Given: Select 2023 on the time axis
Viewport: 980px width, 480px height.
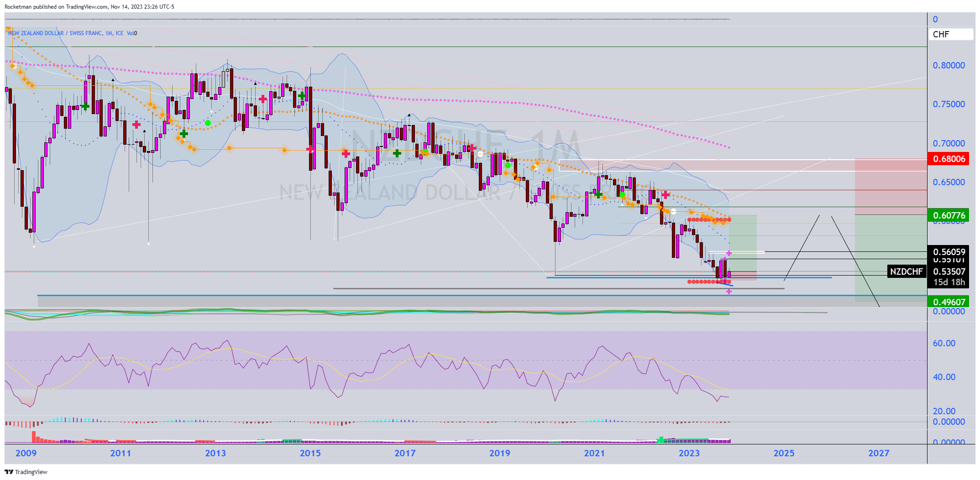Looking at the screenshot, I should 689,453.
